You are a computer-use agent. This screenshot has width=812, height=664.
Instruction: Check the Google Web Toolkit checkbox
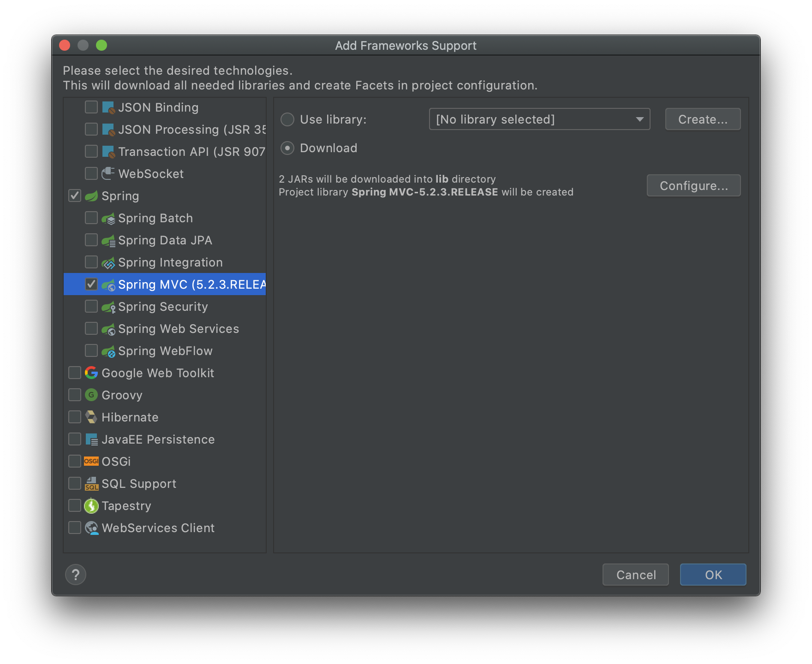75,373
